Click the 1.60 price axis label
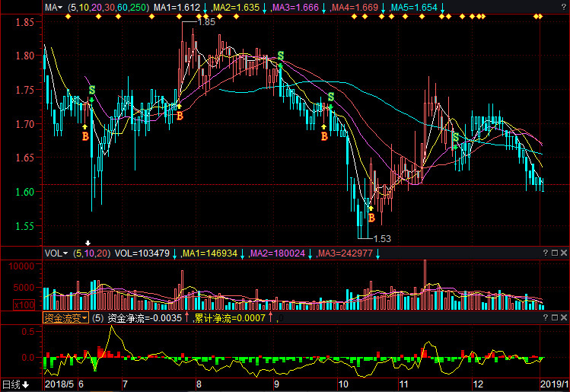 click(24, 192)
